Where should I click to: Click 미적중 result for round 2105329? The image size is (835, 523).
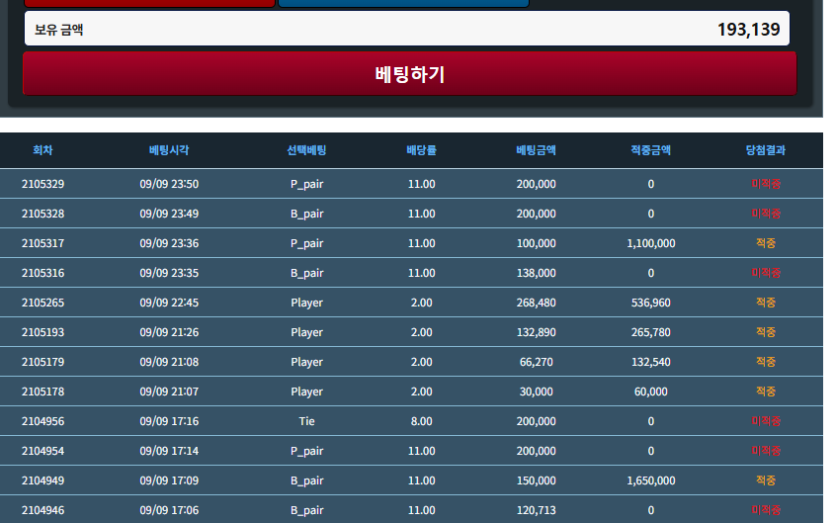point(766,184)
